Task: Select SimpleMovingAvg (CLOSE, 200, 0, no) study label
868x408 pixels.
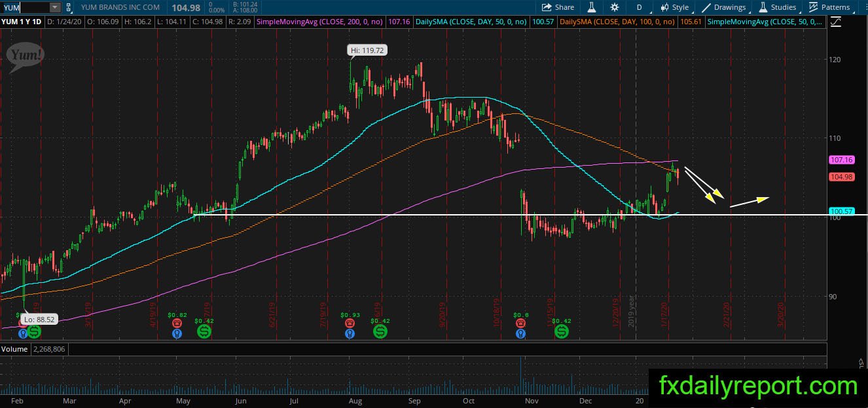Action: (x=321, y=22)
